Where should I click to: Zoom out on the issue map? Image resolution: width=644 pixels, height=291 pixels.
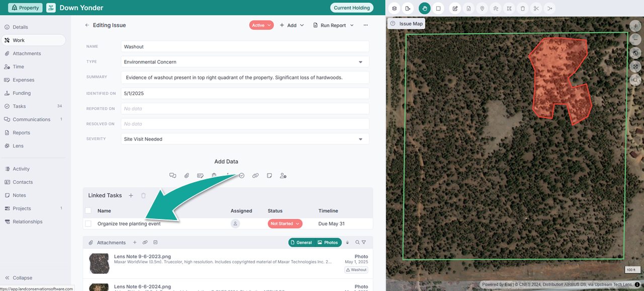click(635, 39)
